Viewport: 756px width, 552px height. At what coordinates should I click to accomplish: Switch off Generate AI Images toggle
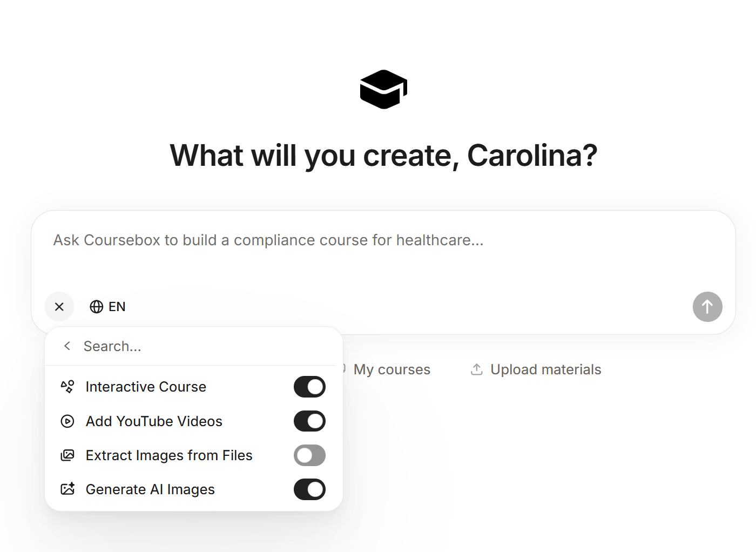point(309,489)
